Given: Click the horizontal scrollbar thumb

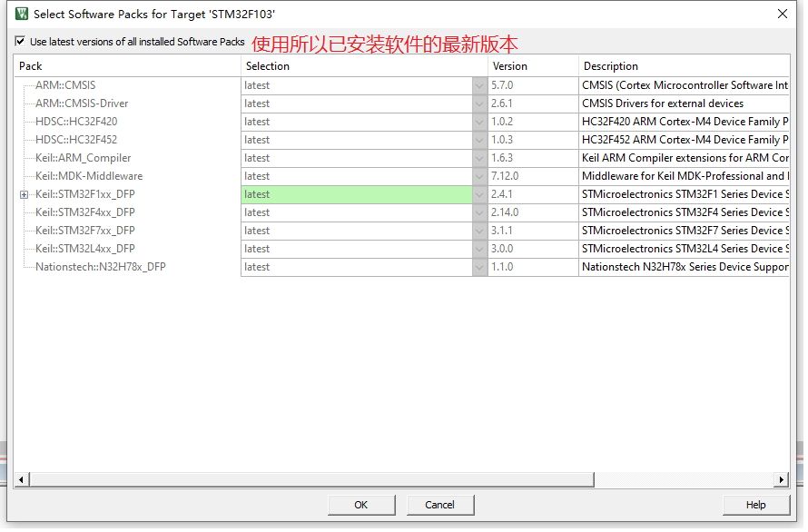Looking at the screenshot, I should 313,482.
